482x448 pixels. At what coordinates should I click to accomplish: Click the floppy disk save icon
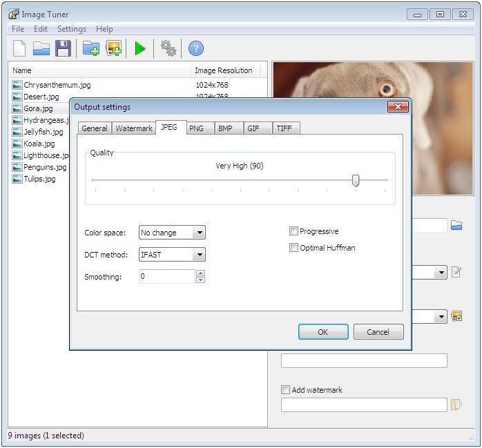click(64, 48)
